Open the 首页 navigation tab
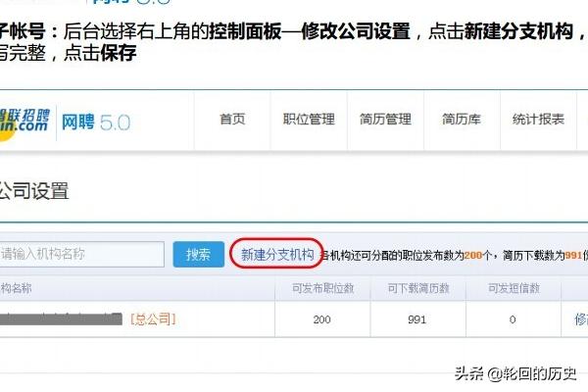The height and width of the screenshot is (392, 588). click(232, 120)
